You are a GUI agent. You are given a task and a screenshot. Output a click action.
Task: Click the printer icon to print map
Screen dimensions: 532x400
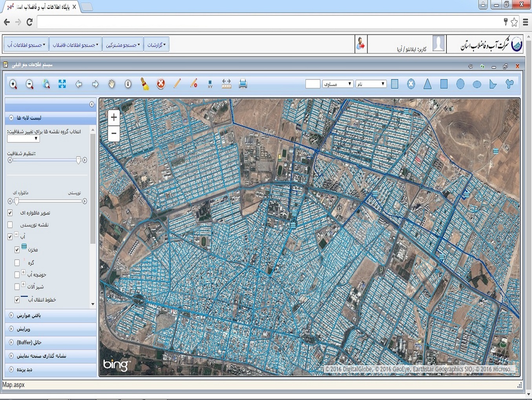pos(243,84)
